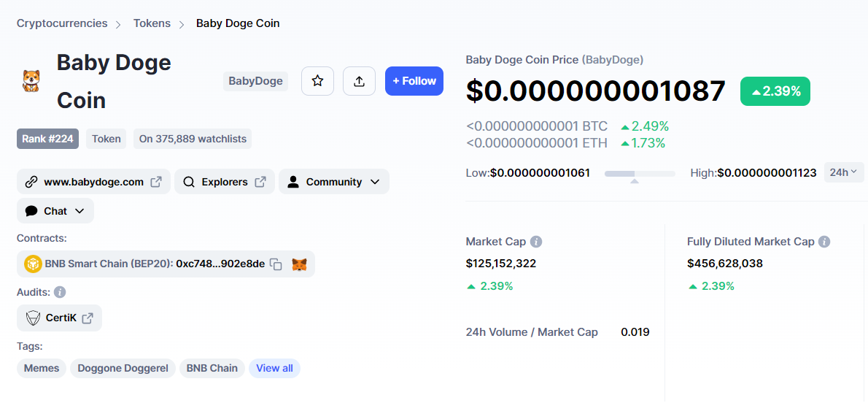Click external link icon next to CertiK
Viewport: 868px width, 414px height.
88,318
